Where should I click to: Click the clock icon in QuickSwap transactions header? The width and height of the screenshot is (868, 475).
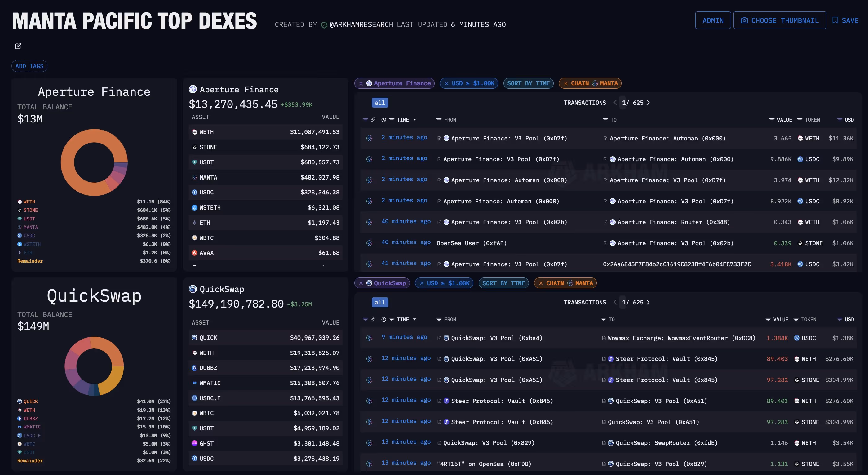pyautogui.click(x=383, y=320)
